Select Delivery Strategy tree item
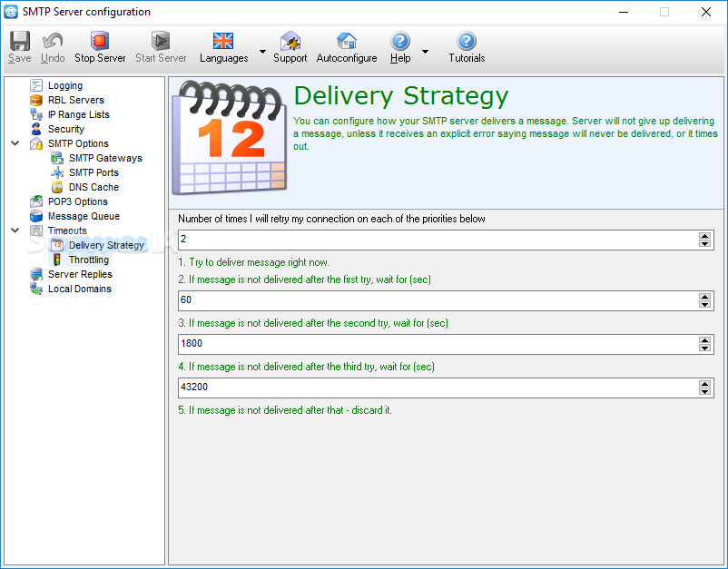 106,245
